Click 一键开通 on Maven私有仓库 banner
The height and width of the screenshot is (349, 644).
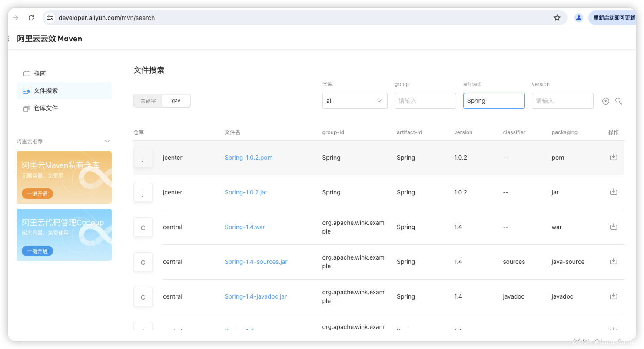coord(37,194)
